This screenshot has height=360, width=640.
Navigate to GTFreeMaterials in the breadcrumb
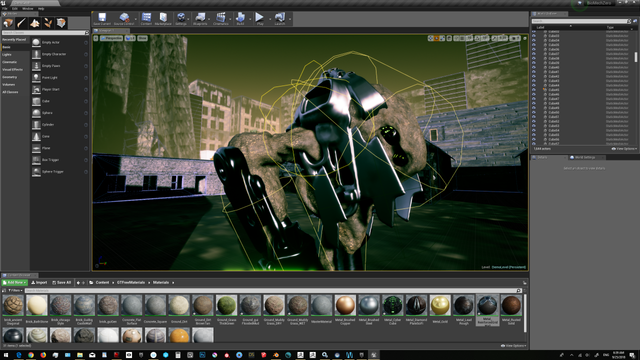click(x=131, y=282)
